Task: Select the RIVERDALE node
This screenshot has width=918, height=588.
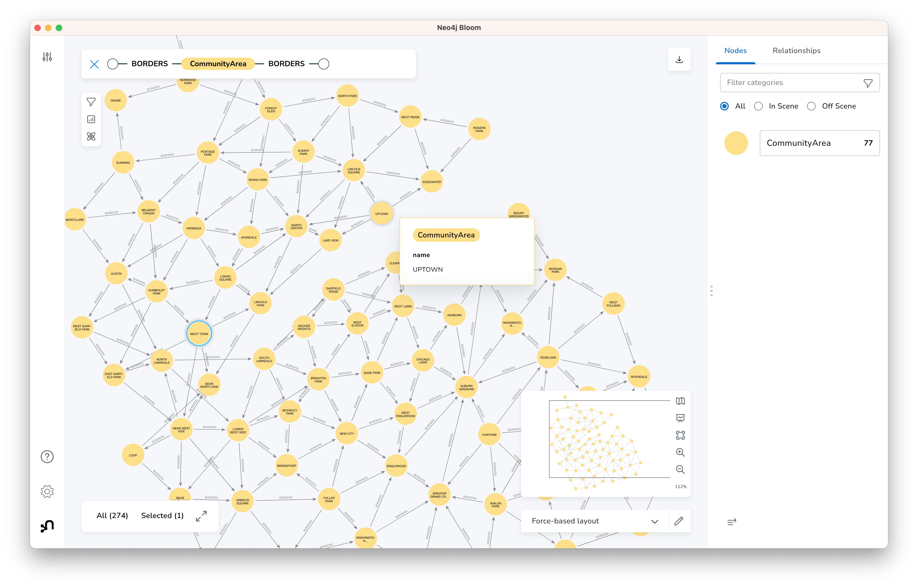Action: pos(638,377)
